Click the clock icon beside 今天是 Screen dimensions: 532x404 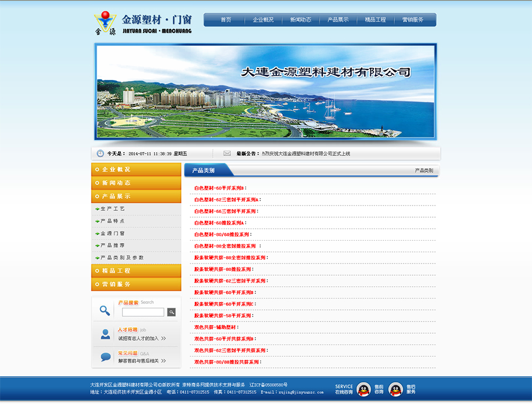(x=100, y=153)
